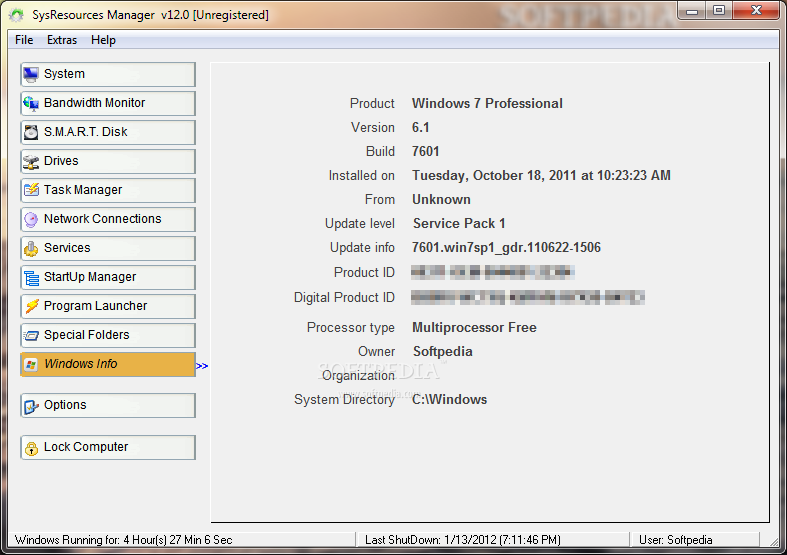Click the Program Launcher lightning icon
Screen dimensions: 787x555
tap(31, 306)
